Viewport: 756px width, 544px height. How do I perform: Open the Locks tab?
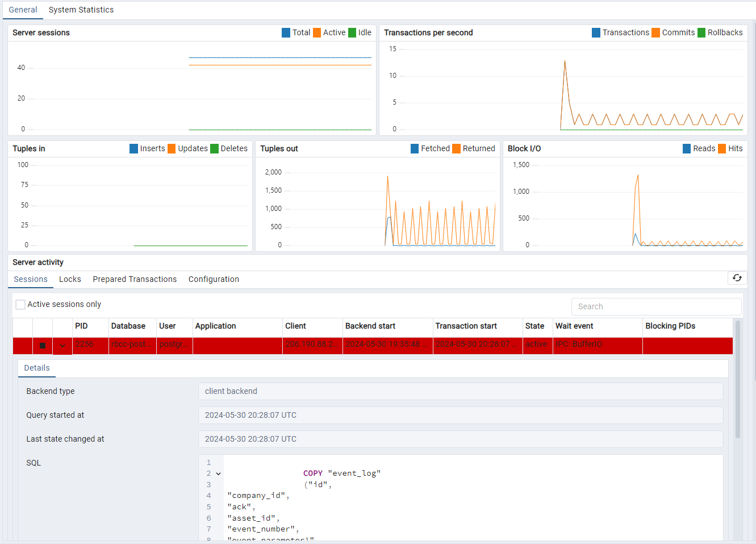tap(70, 279)
